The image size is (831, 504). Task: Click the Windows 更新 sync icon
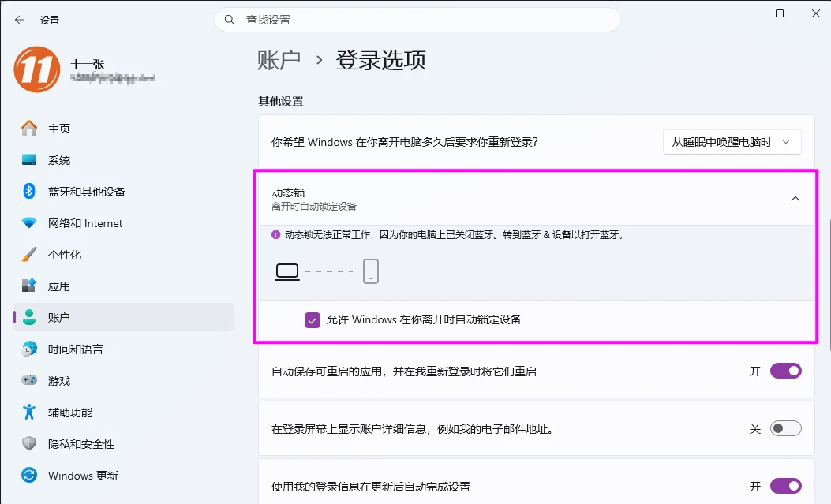pos(29,475)
